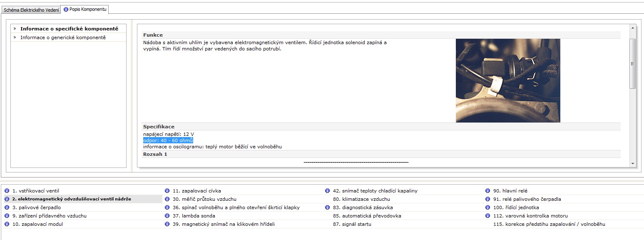Screen dimensions: 644x240
Task: Expand Informace o specifické komponentě
Action: tap(69, 29)
